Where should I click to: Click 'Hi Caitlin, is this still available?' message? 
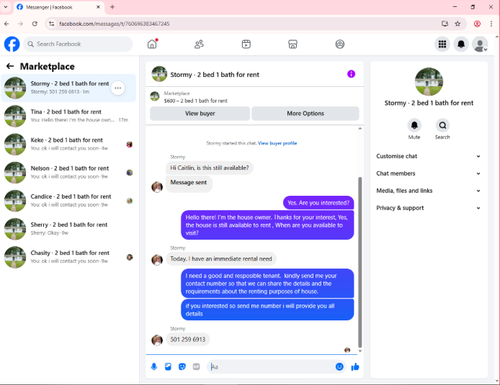click(210, 168)
